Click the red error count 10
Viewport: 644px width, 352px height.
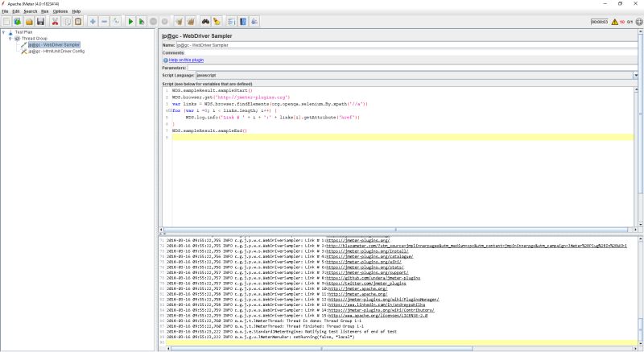(621, 22)
